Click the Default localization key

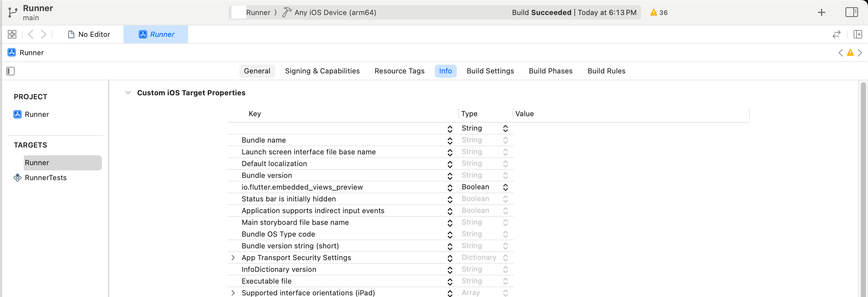coord(274,164)
